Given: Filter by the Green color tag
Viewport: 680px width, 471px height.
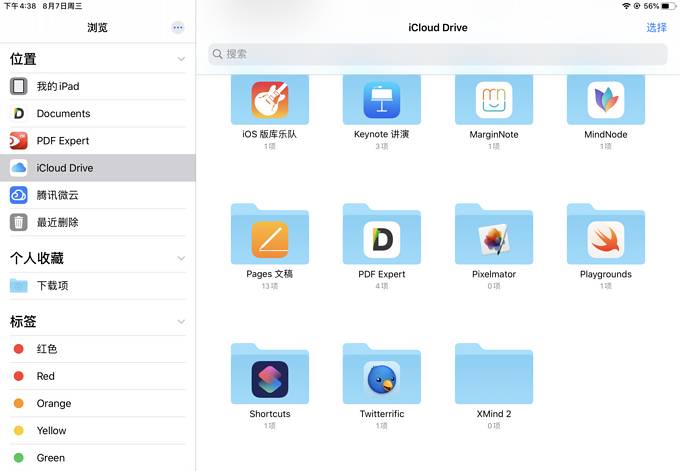Looking at the screenshot, I should pyautogui.click(x=98, y=458).
